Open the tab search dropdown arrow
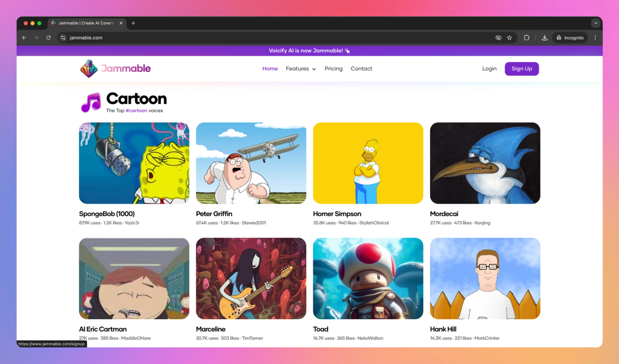Viewport: 619px width, 364px height. pyautogui.click(x=596, y=23)
